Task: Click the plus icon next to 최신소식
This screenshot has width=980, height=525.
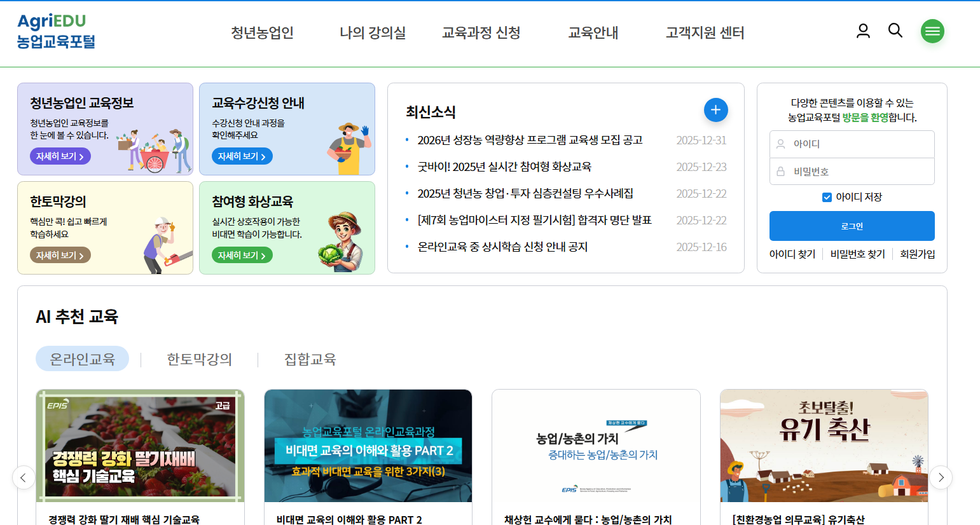Action: pyautogui.click(x=715, y=110)
